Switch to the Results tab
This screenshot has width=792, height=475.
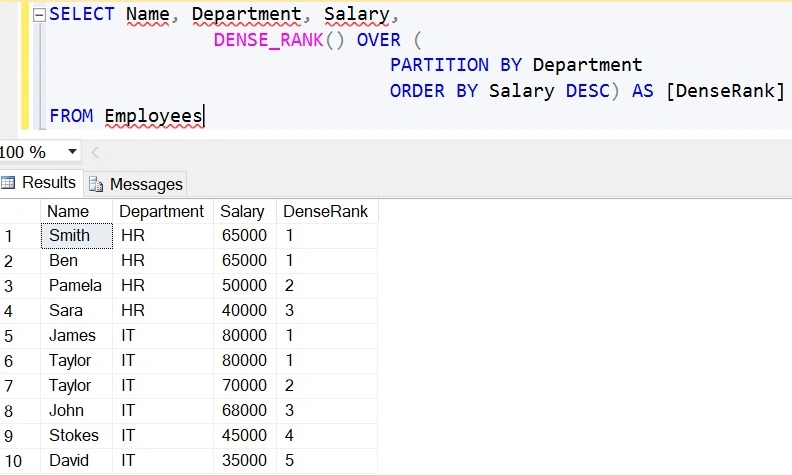(41, 182)
